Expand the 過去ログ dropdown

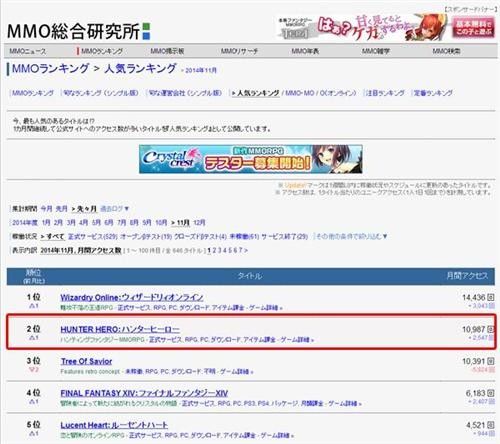point(114,209)
